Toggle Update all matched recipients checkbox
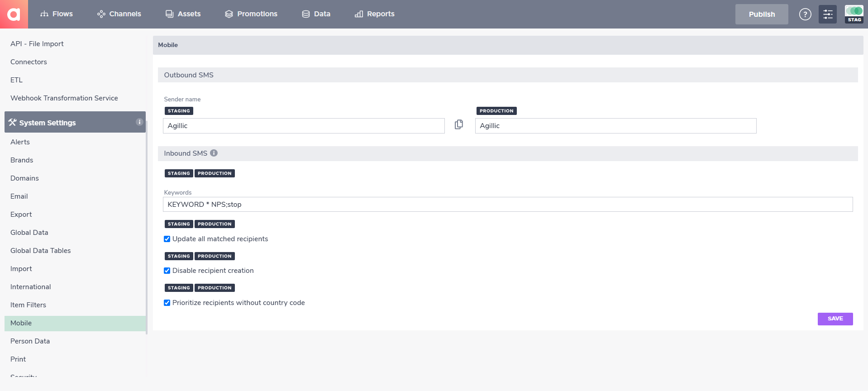This screenshot has height=391, width=868. pyautogui.click(x=167, y=239)
